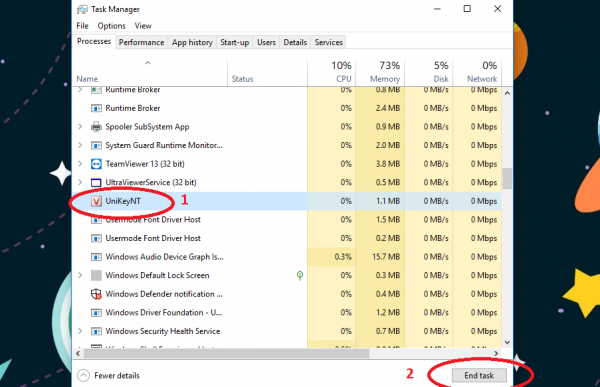Switch to the Performance tab
600x387 pixels.
[141, 42]
